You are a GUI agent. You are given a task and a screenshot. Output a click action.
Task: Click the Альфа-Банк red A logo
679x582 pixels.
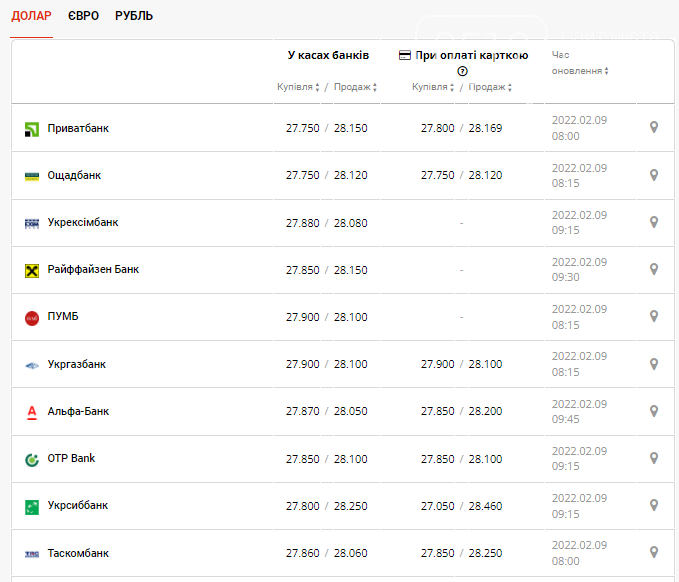click(x=32, y=412)
